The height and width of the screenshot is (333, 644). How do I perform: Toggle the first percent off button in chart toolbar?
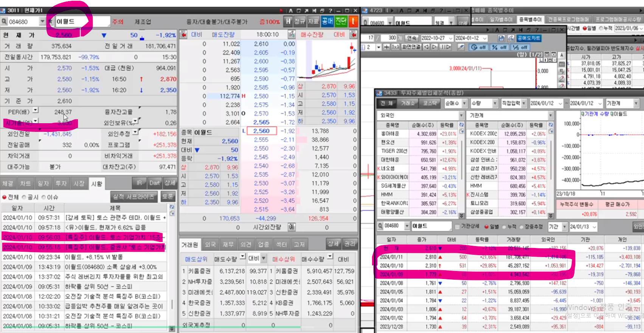tap(499, 47)
